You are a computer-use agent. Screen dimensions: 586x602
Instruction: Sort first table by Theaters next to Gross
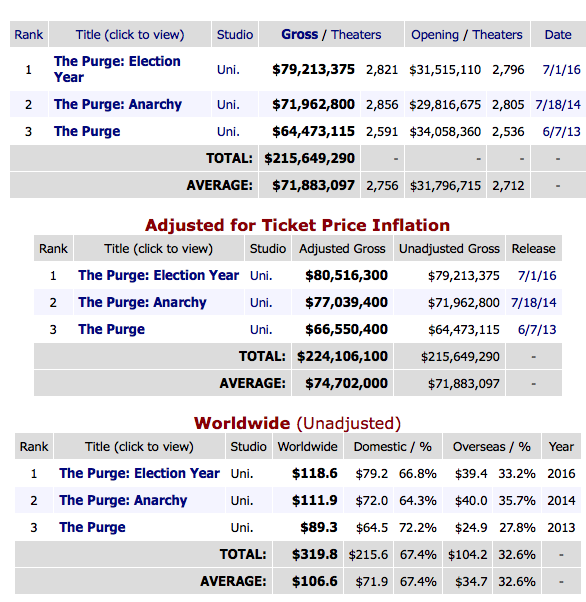[356, 35]
